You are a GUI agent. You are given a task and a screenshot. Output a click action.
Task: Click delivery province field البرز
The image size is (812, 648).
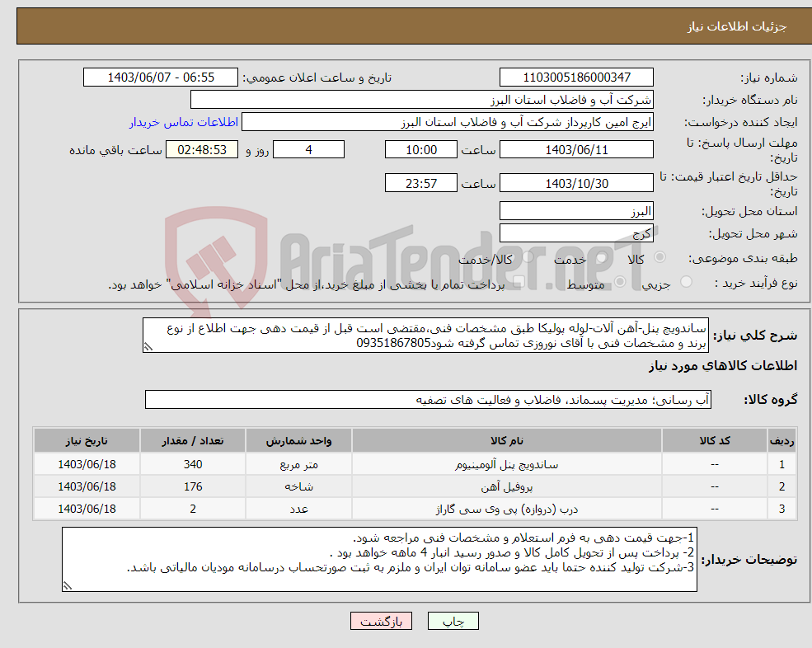pyautogui.click(x=576, y=211)
